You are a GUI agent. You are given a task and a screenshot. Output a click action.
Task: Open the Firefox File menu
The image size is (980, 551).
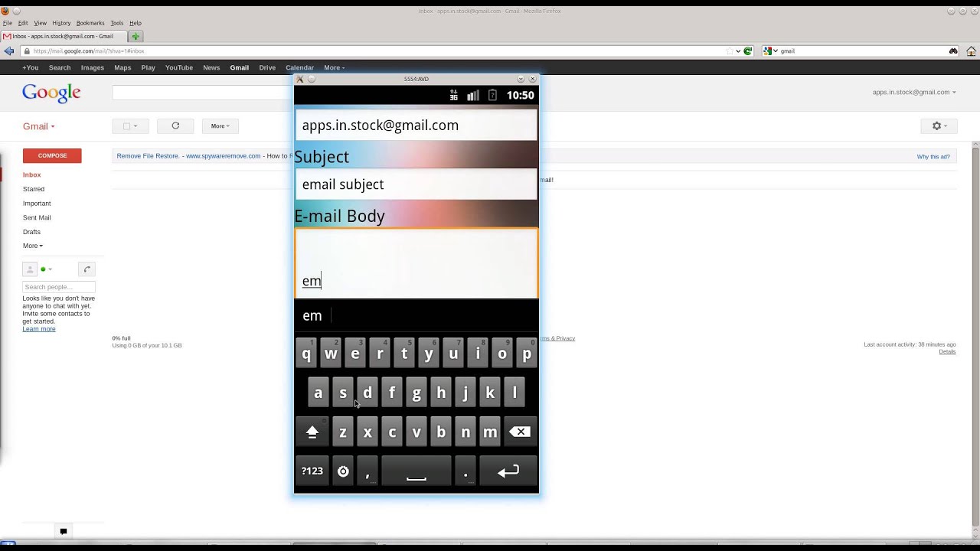pos(8,23)
